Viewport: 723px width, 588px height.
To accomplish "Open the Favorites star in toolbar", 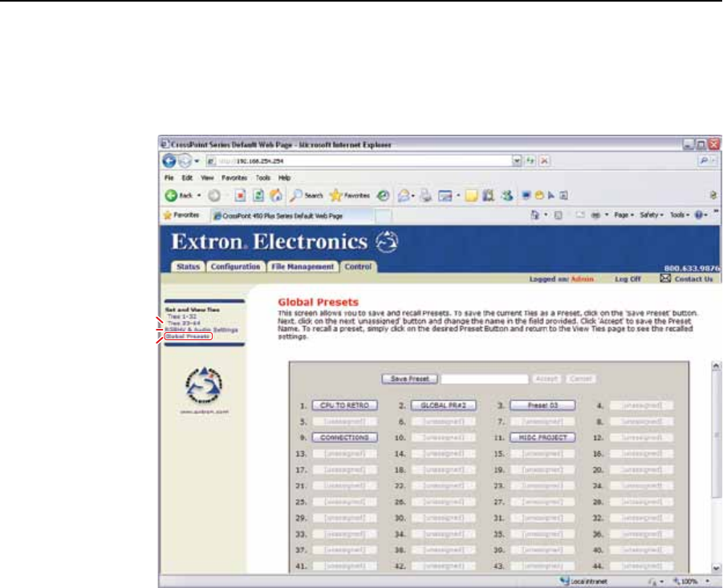I will [347, 195].
